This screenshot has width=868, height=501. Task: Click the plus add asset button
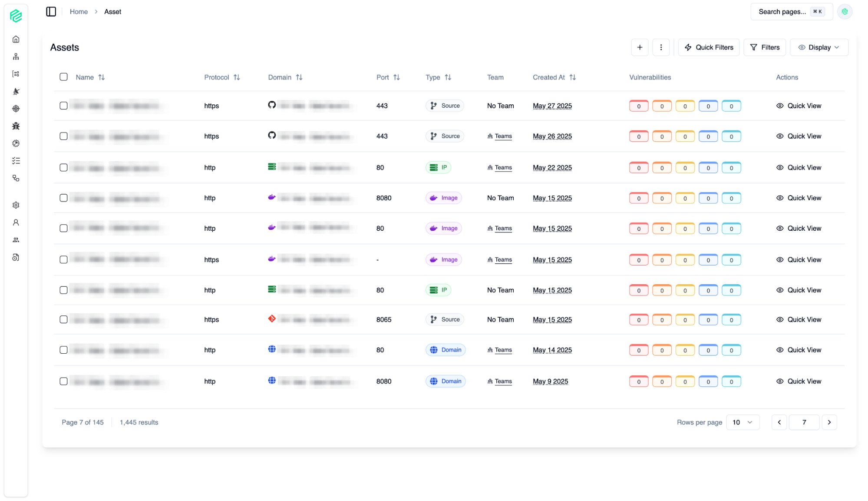pos(640,47)
